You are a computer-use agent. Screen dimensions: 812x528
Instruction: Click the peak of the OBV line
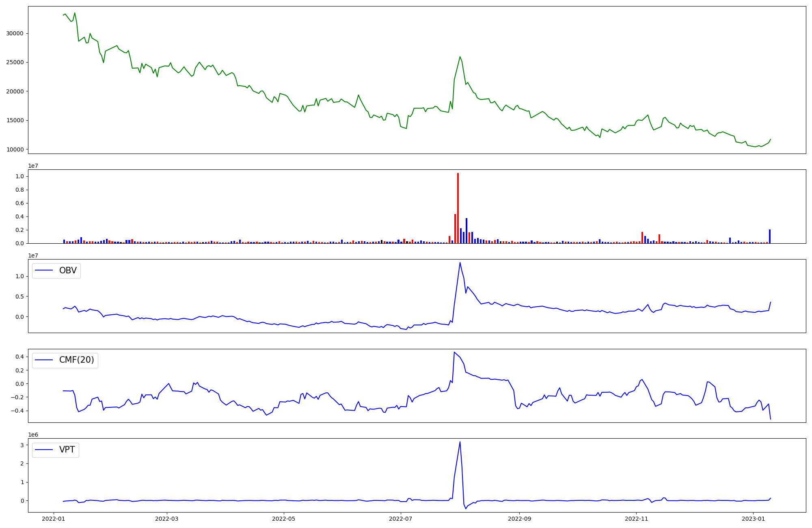pos(460,263)
